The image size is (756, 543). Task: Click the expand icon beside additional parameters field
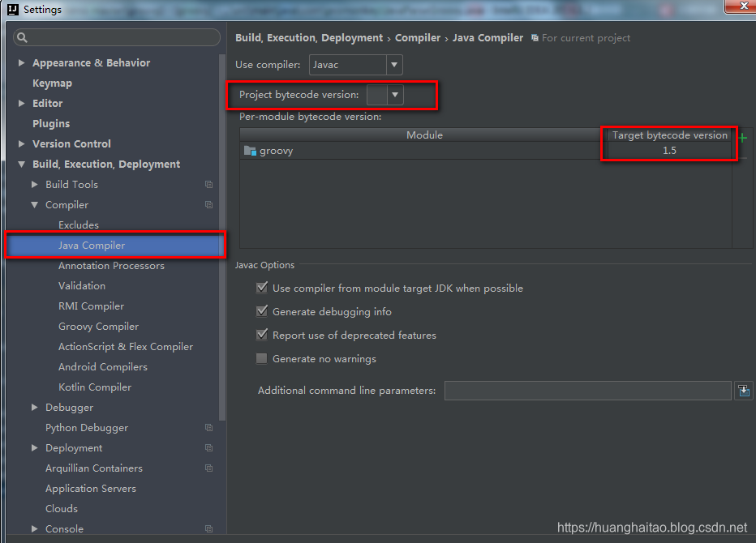point(744,390)
